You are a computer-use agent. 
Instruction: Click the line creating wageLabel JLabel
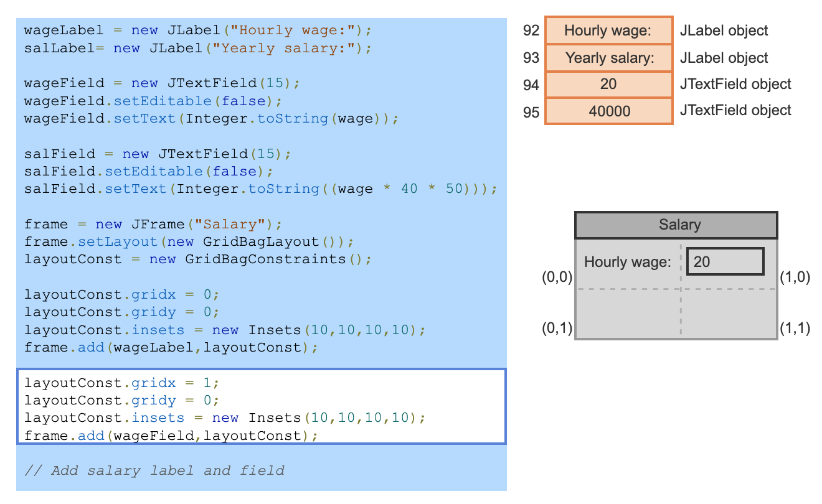coord(198,30)
